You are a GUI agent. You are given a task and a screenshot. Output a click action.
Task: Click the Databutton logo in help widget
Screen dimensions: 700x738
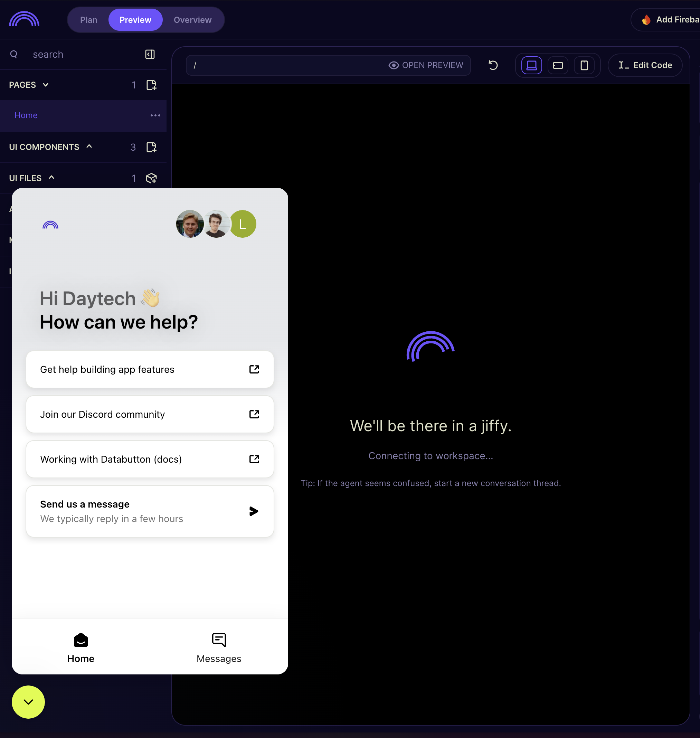pos(50,225)
